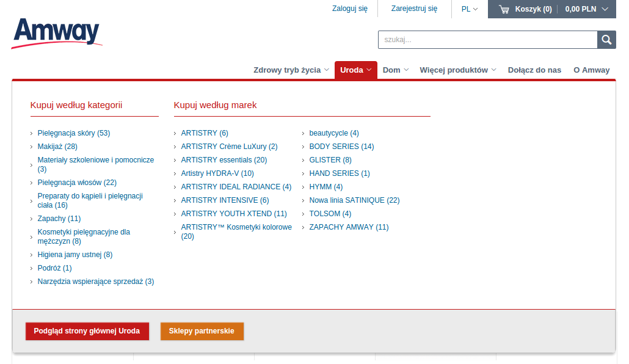This screenshot has height=364, width=629.
Task: Open Makijaż (28) category
Action: tap(57, 147)
